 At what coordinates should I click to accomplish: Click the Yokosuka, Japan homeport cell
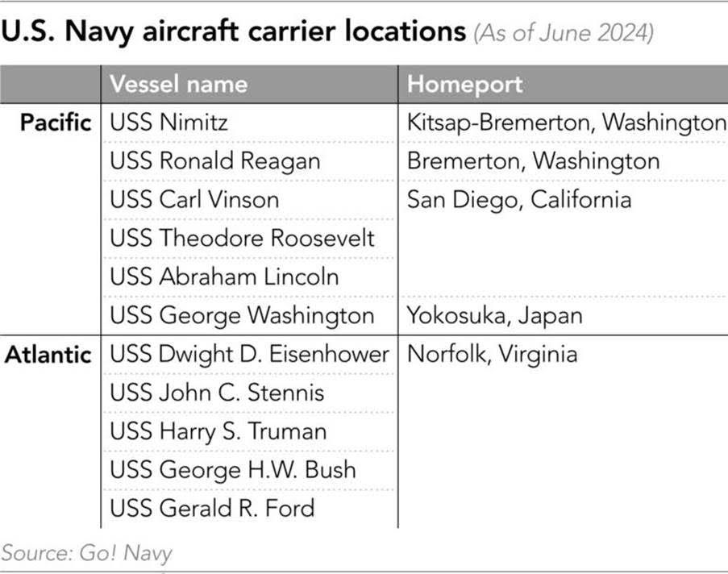point(494,315)
